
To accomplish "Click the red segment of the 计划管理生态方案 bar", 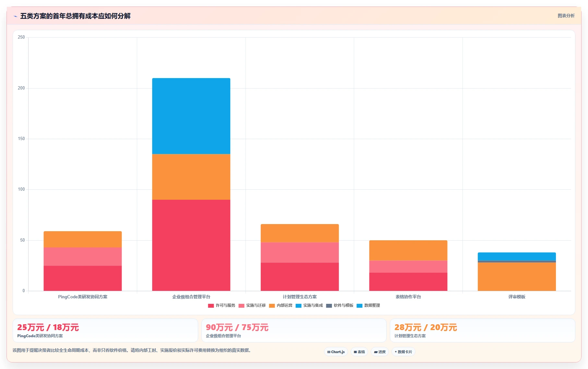I will [x=300, y=277].
